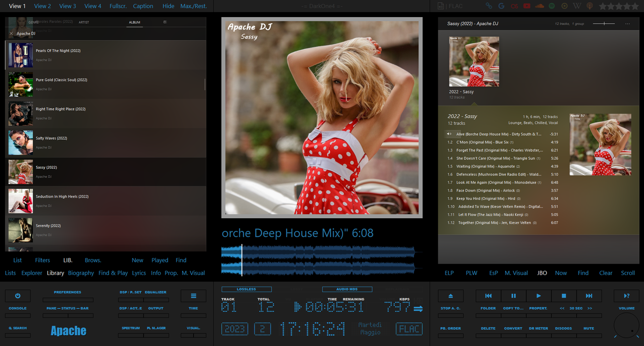Click the settings icon right of ALBUM tab
644x346 pixels.
pos(165,22)
